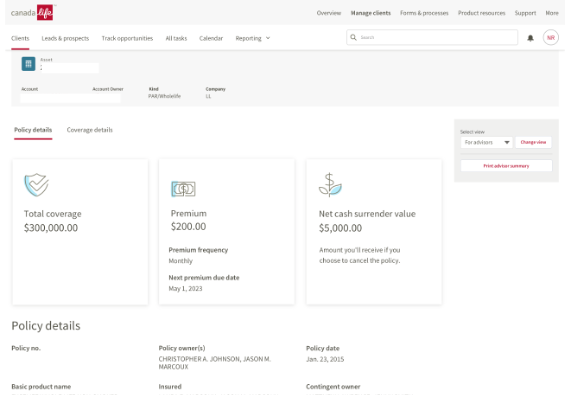This screenshot has height=395, width=571.
Task: Open the More menu
Action: [552, 13]
